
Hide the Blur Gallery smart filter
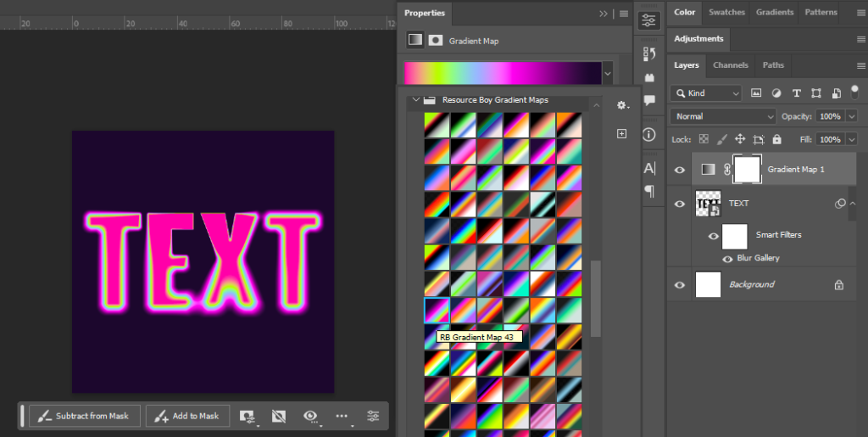pos(727,259)
